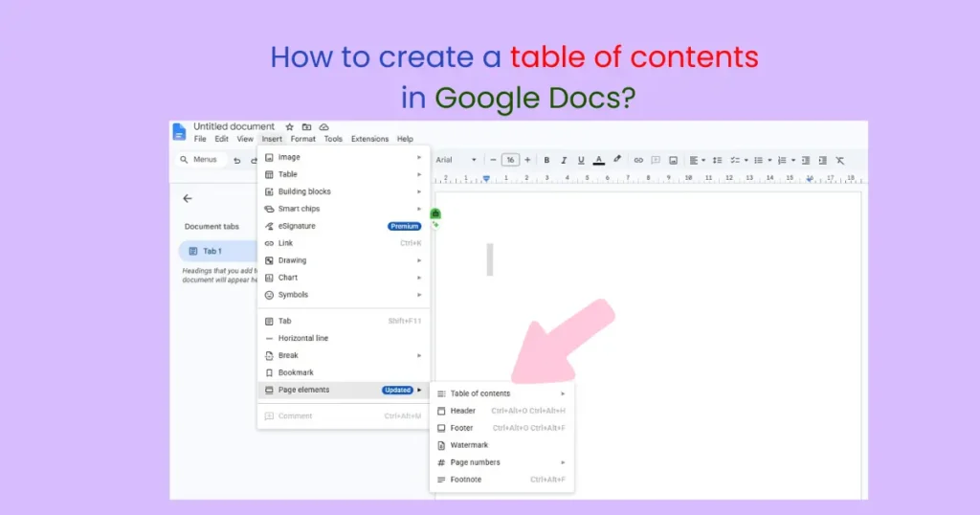Open the text color picker
This screenshot has height=515, width=980.
599,161
